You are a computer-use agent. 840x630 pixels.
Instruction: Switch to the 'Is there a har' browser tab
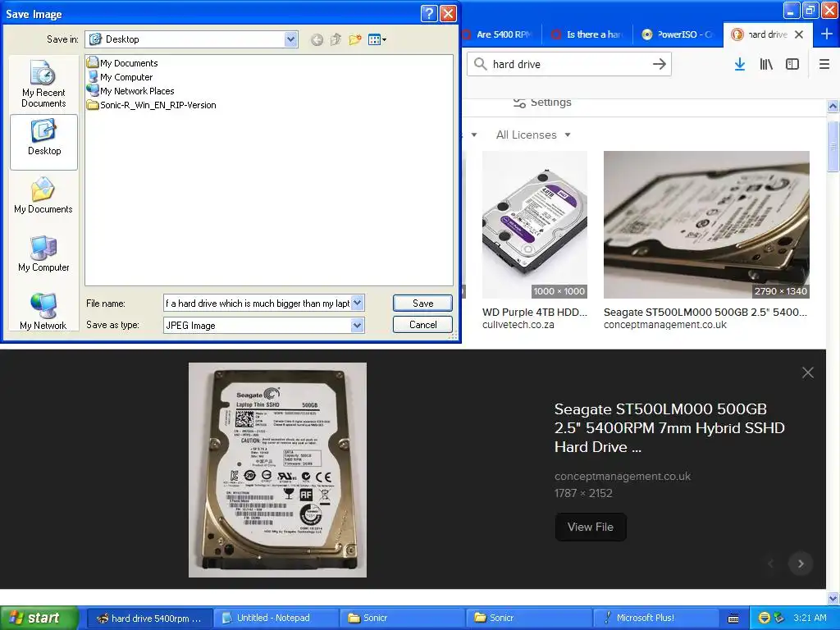point(587,34)
